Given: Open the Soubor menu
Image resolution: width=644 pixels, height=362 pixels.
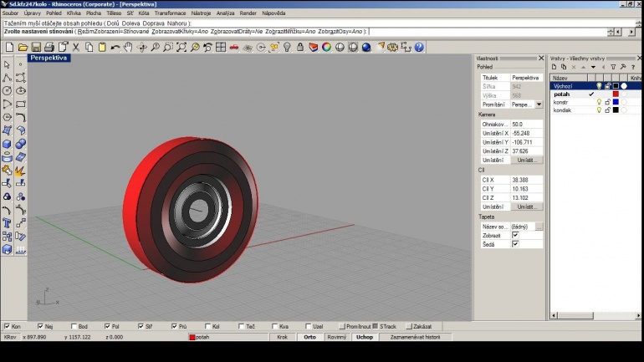Looking at the screenshot, I should tap(10, 13).
